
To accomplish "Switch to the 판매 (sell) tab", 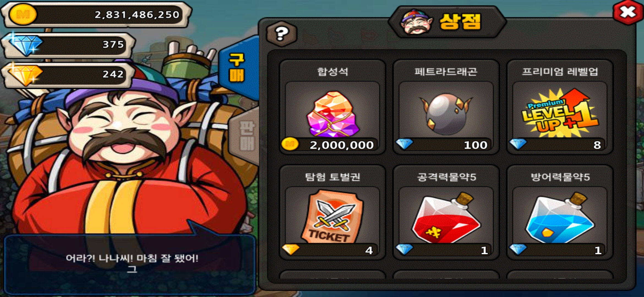I will tap(245, 136).
